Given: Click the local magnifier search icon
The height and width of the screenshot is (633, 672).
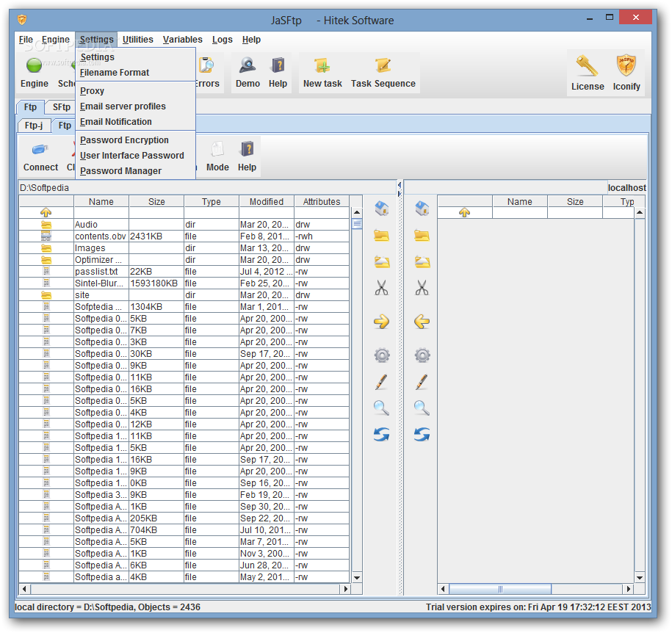Looking at the screenshot, I should coord(381,408).
